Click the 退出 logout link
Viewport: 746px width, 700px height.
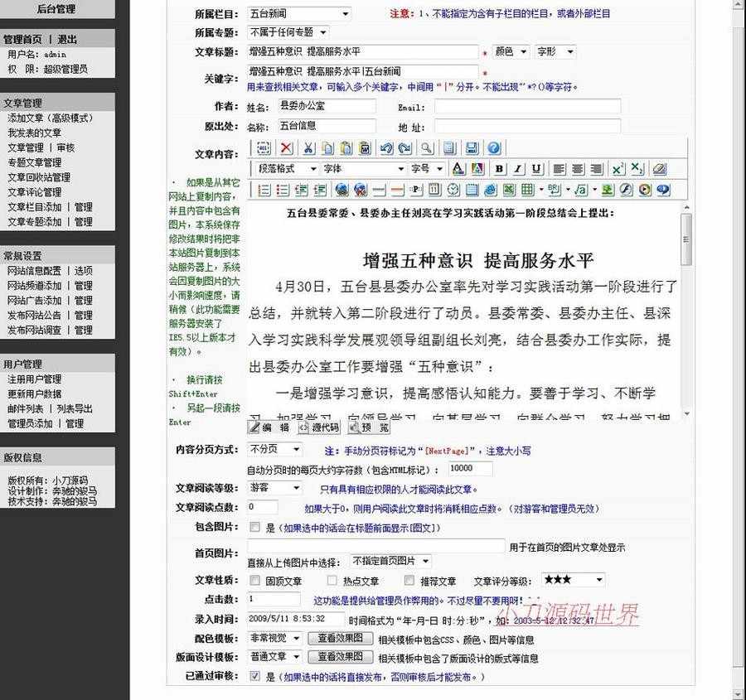tap(67, 40)
